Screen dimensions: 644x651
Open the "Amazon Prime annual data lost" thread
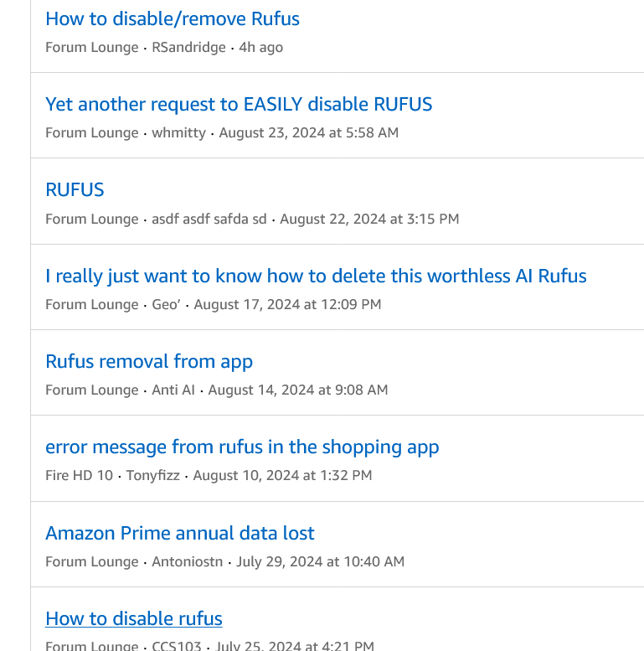(180, 533)
